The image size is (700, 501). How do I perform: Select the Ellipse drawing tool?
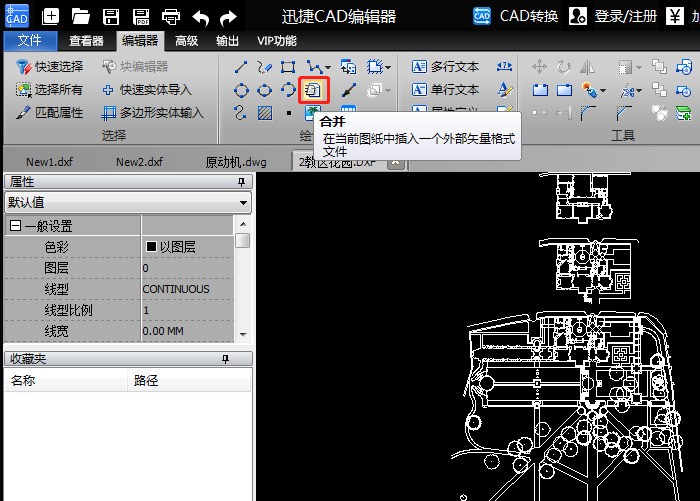coord(264,91)
